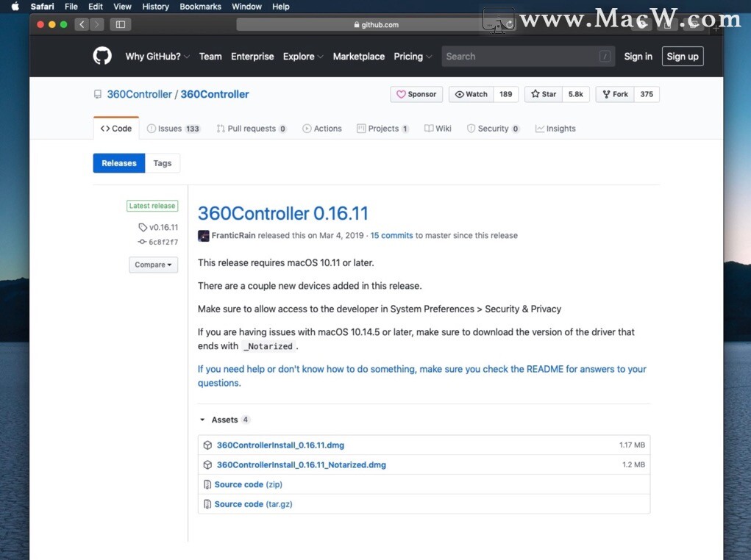
Task: Click the zip file icon for Source code (zip)
Action: [x=207, y=484]
